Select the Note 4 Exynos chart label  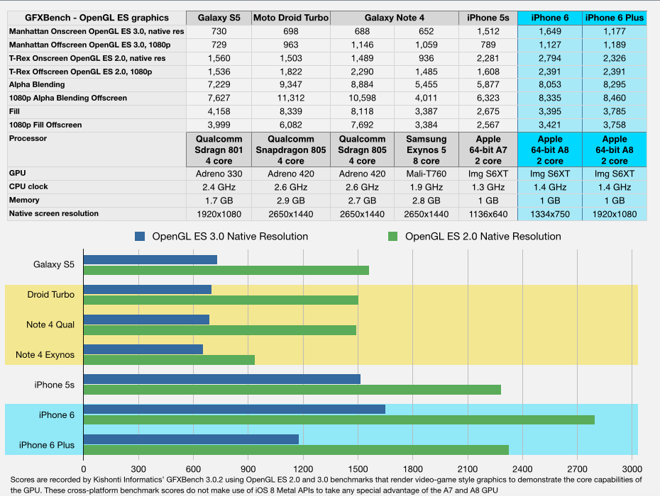click(48, 355)
